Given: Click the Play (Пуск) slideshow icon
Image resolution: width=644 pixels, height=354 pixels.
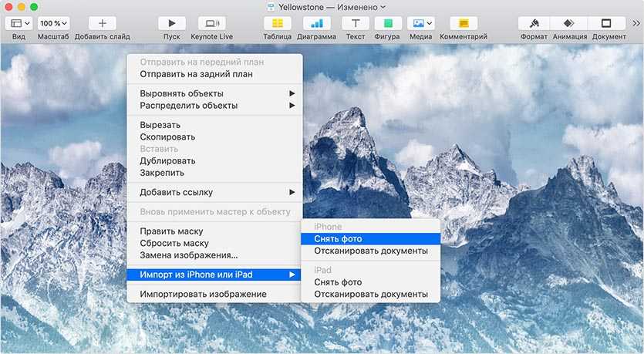Looking at the screenshot, I should point(171,23).
